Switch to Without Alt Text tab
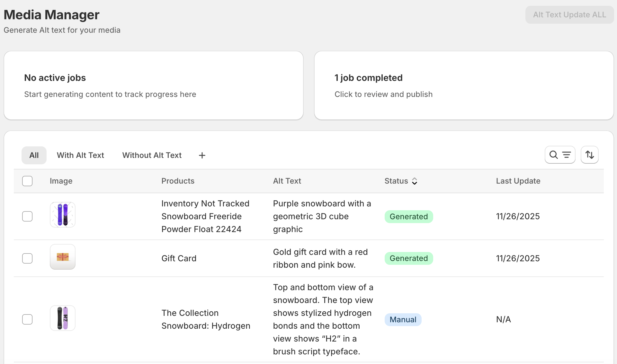 coord(152,155)
